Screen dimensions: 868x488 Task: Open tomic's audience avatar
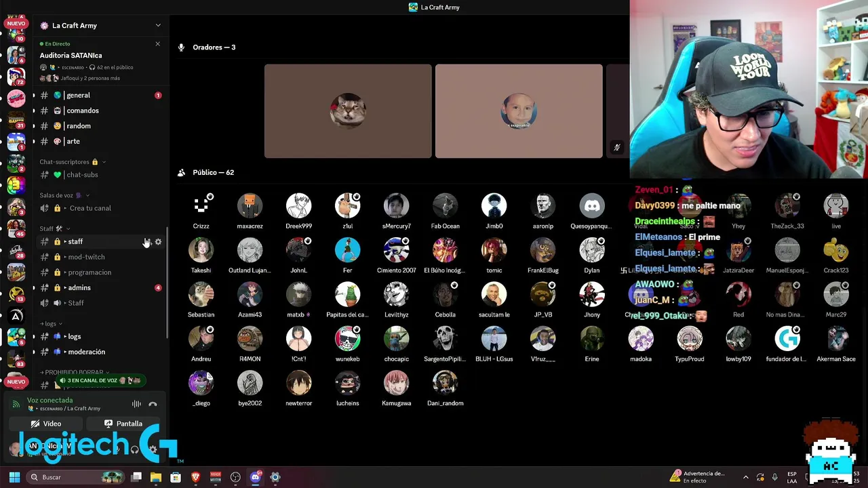click(x=494, y=250)
